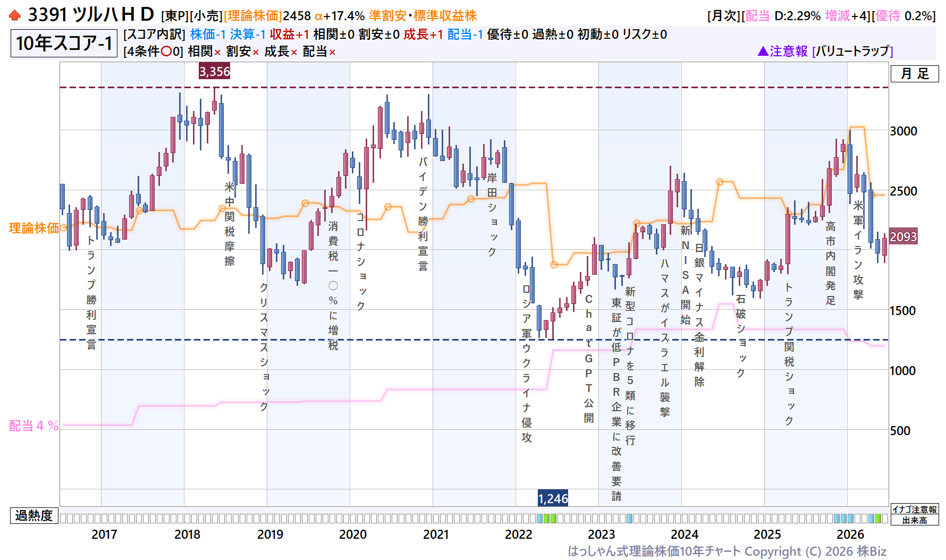Click the red × after 成長
The height and width of the screenshot is (560, 946).
294,52
